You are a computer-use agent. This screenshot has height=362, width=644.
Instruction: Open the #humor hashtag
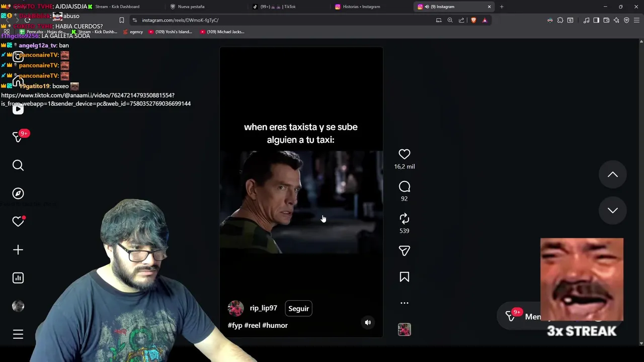point(275,325)
